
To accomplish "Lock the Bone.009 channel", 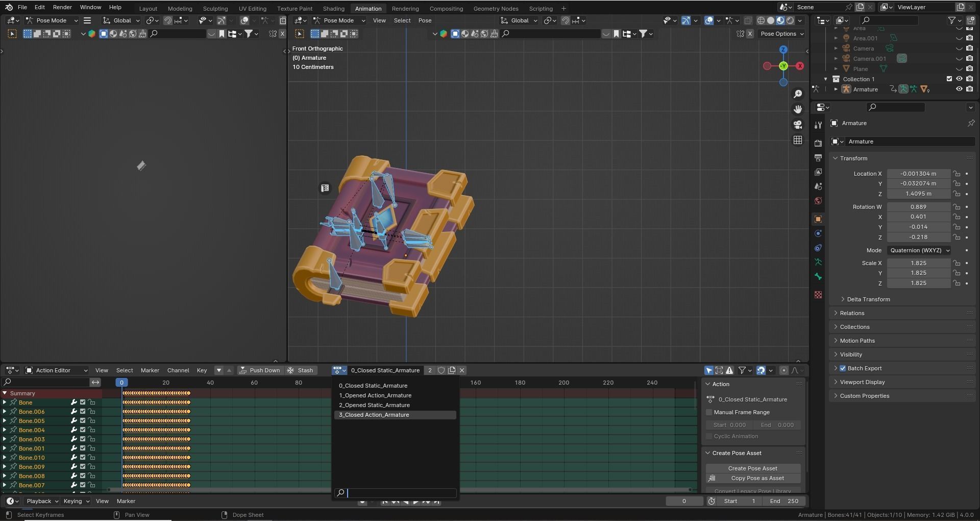I will click(92, 467).
